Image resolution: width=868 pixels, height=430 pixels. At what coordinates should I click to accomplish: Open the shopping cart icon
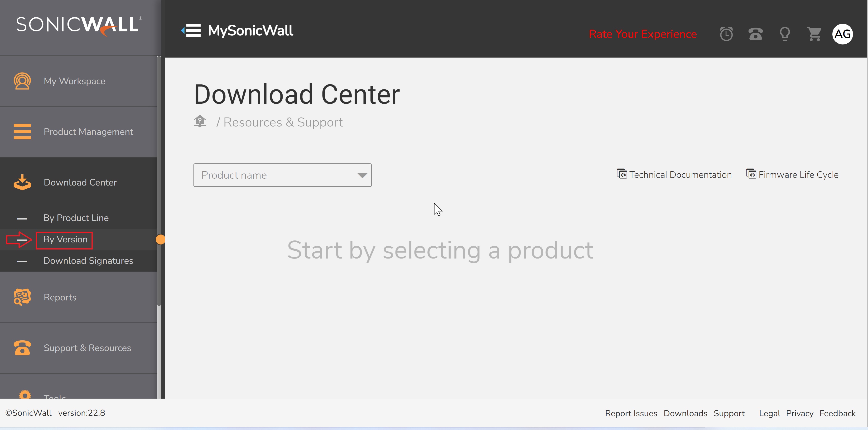pyautogui.click(x=814, y=34)
